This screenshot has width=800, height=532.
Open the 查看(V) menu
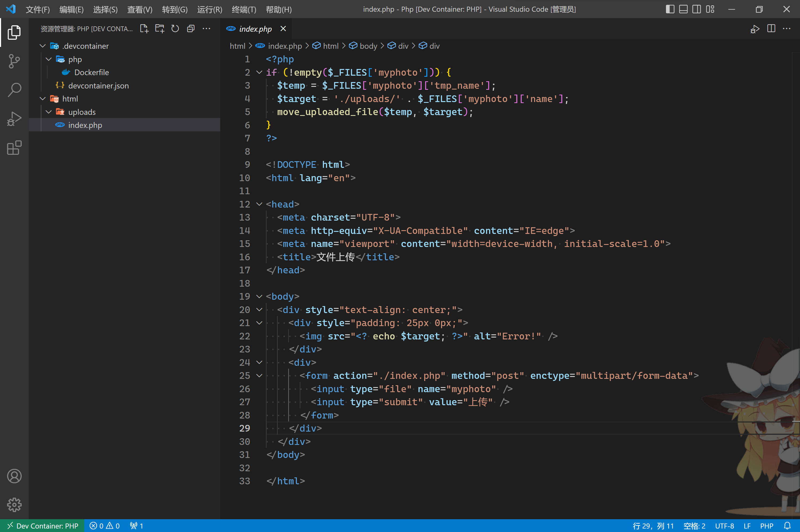[139, 9]
